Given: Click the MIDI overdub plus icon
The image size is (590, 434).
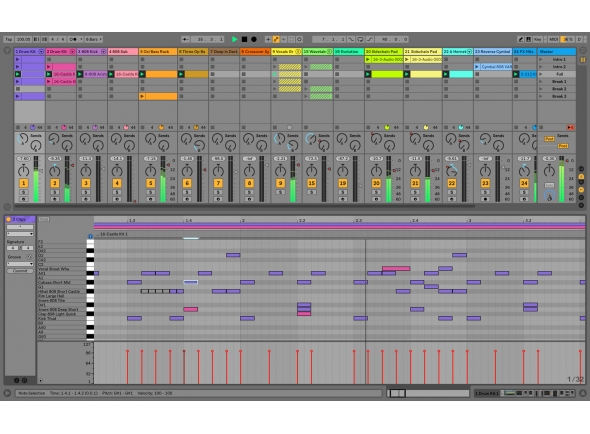Looking at the screenshot, I should click(x=268, y=39).
